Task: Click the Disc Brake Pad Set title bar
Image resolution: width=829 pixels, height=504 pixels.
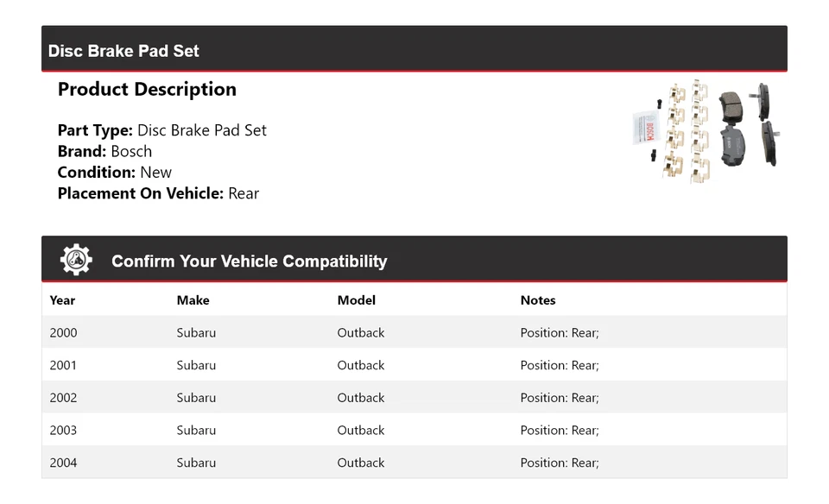Action: tap(123, 51)
